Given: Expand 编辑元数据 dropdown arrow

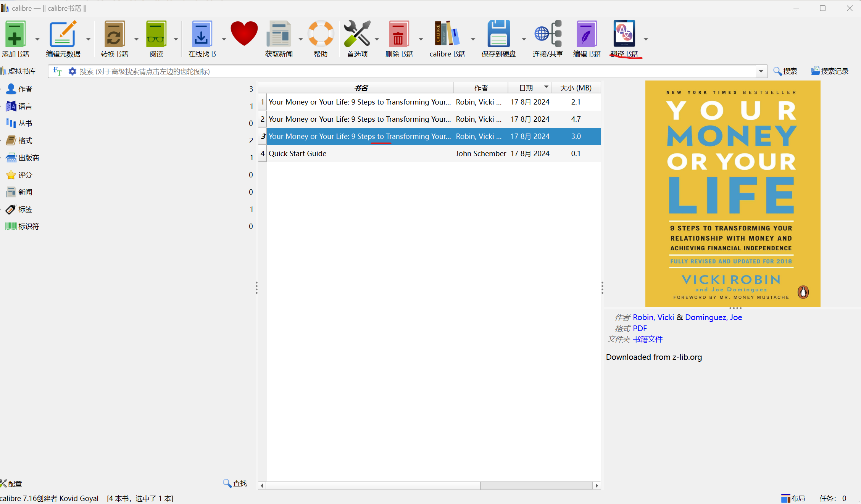Looking at the screenshot, I should coord(88,39).
